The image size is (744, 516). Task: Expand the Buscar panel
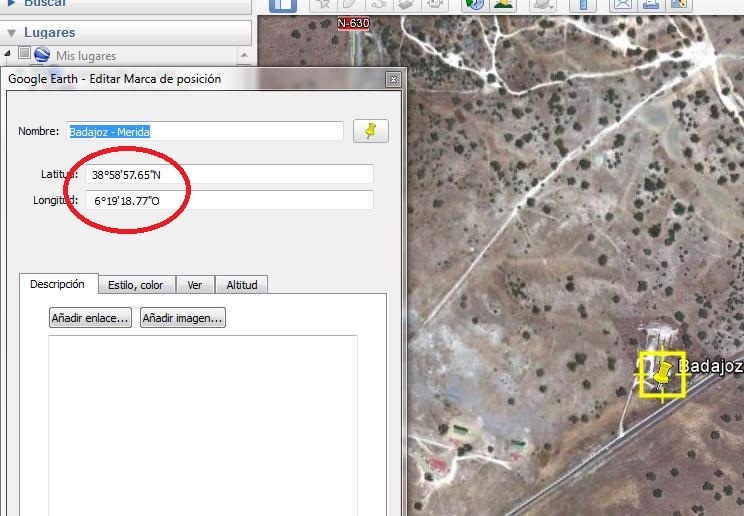(12, 4)
